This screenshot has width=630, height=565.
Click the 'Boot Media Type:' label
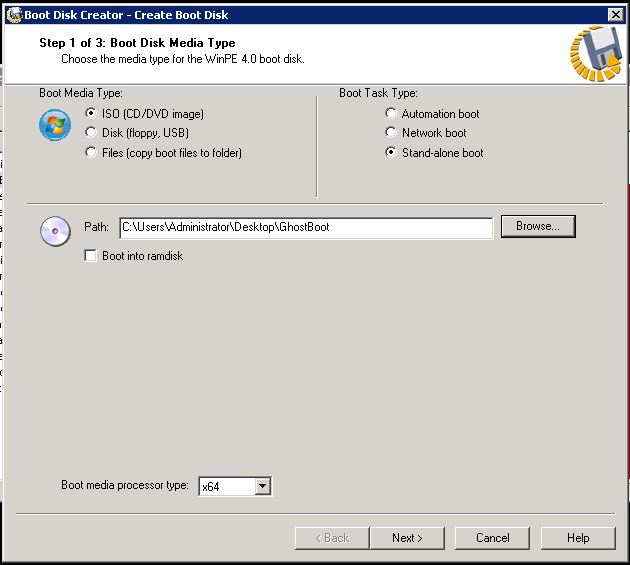(81, 93)
